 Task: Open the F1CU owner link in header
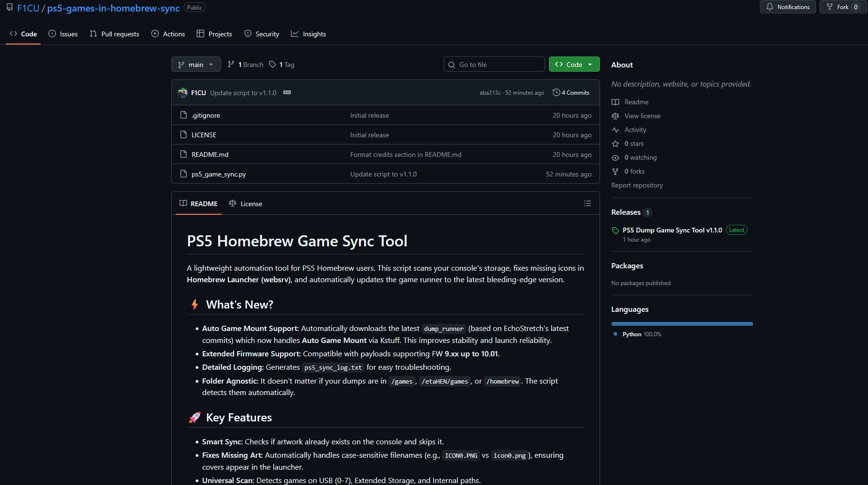pyautogui.click(x=28, y=8)
